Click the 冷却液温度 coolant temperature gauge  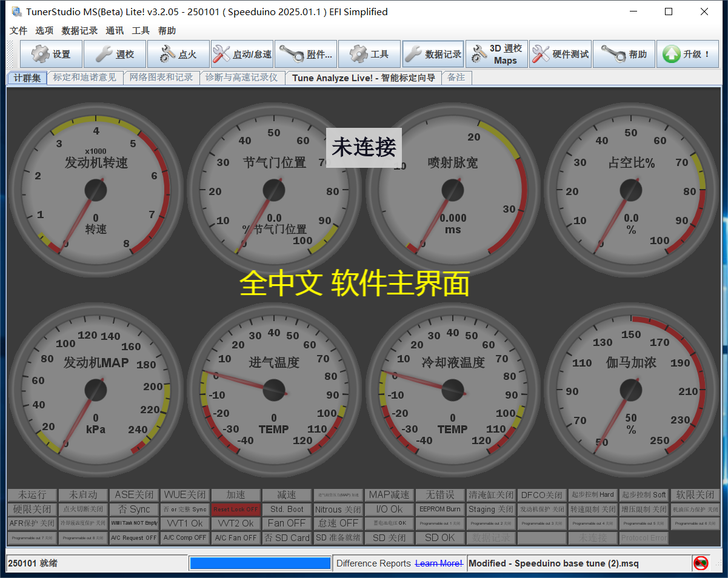point(453,390)
